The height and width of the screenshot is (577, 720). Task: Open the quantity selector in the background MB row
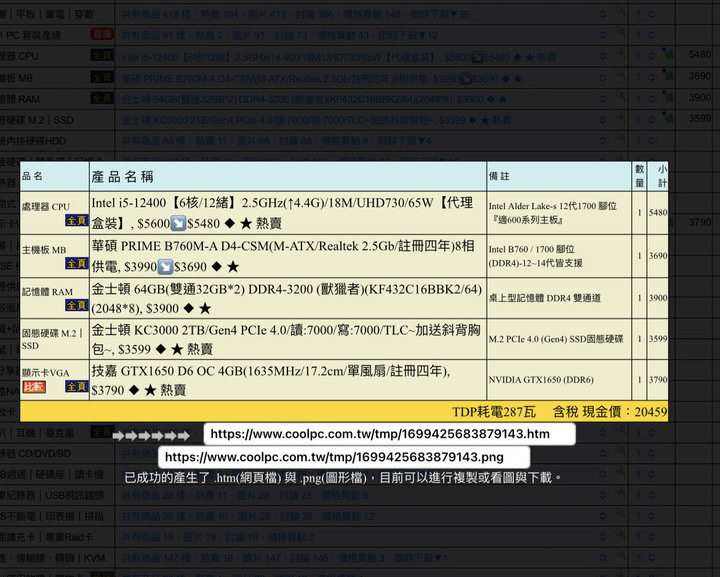coord(644,78)
